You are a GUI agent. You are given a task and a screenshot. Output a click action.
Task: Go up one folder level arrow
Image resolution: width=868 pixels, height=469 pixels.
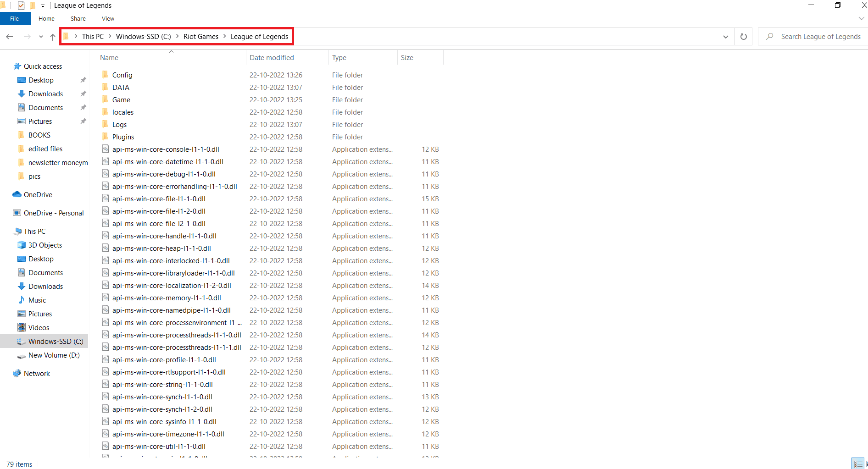point(53,37)
